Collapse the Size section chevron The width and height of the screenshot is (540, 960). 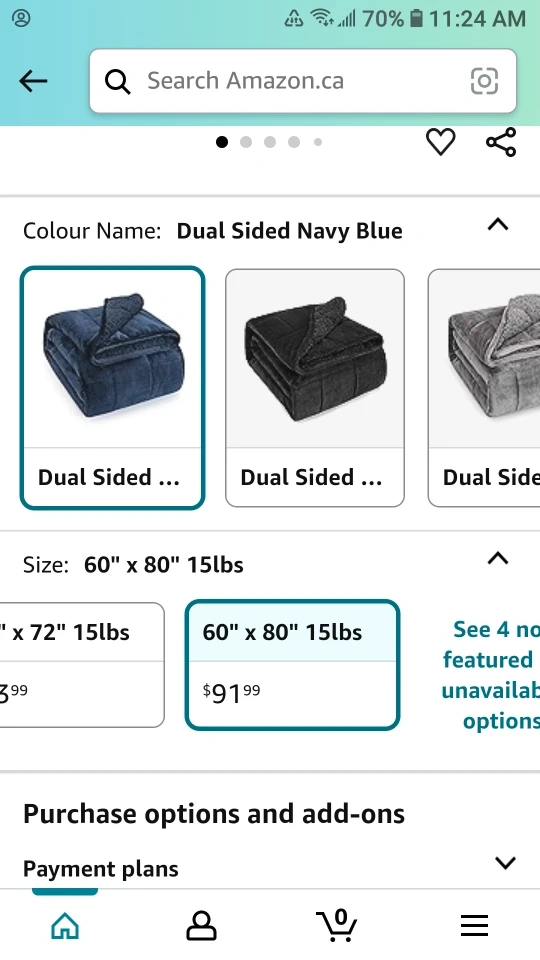(498, 558)
